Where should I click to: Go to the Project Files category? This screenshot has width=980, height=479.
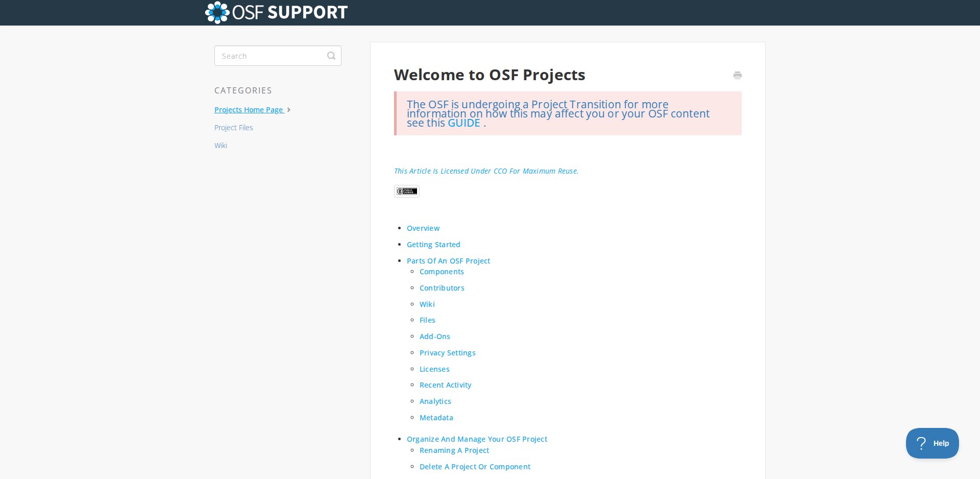coord(234,128)
